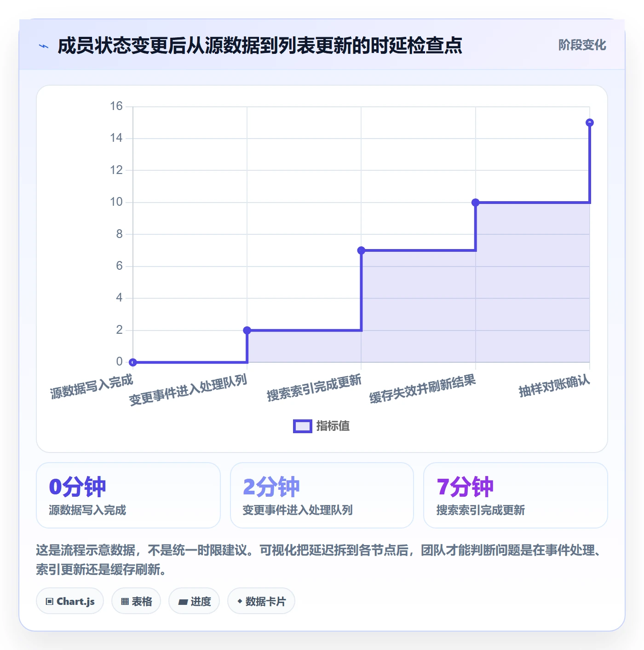The height and width of the screenshot is (650, 644).
Task: Click the 阶段变化 label in header
Action: pos(582,45)
